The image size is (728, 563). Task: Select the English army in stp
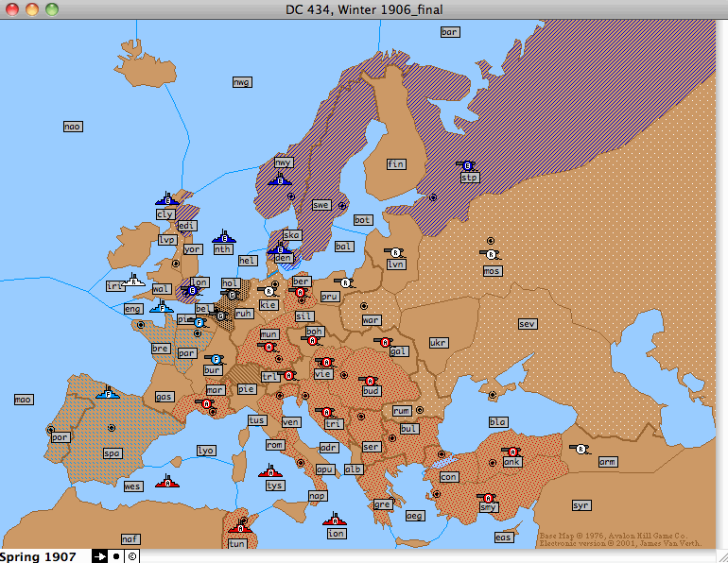point(466,165)
